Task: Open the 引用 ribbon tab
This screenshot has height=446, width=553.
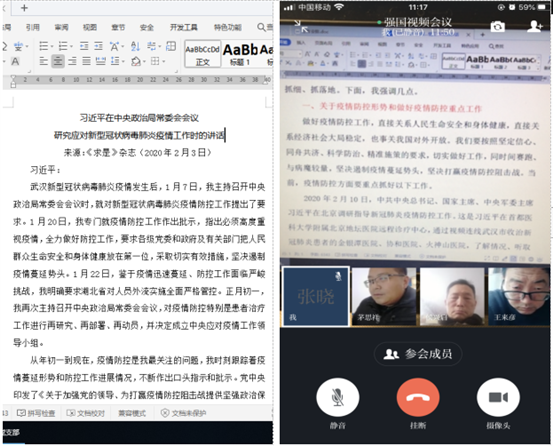Action: pyautogui.click(x=32, y=27)
